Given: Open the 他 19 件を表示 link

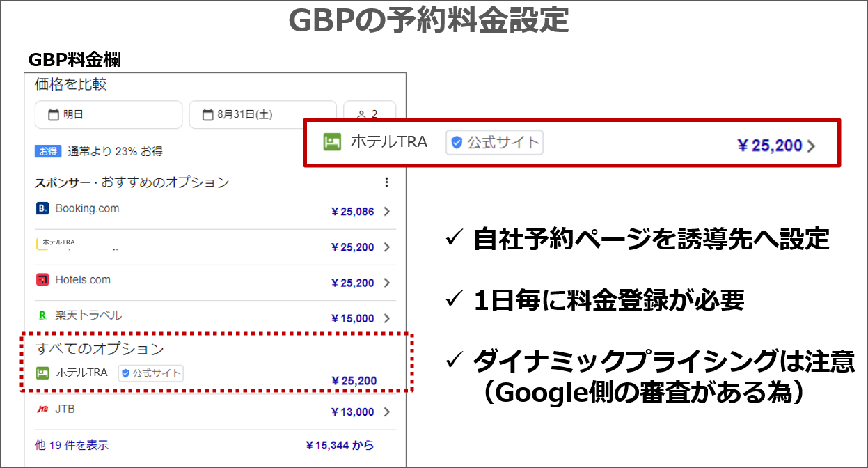Looking at the screenshot, I should [x=72, y=444].
